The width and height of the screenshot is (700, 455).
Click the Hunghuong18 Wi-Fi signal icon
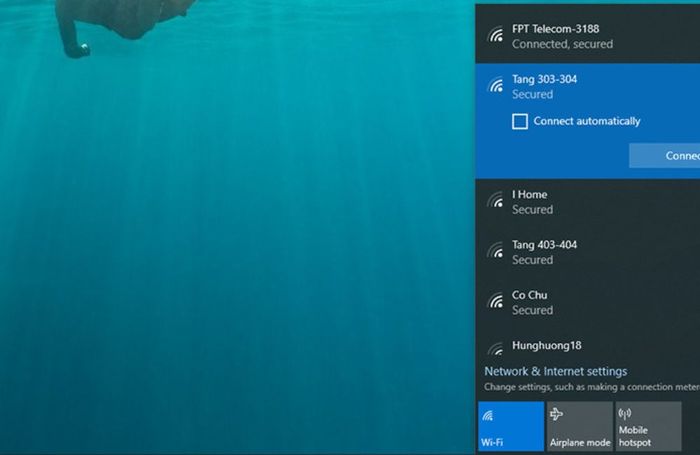[496, 349]
